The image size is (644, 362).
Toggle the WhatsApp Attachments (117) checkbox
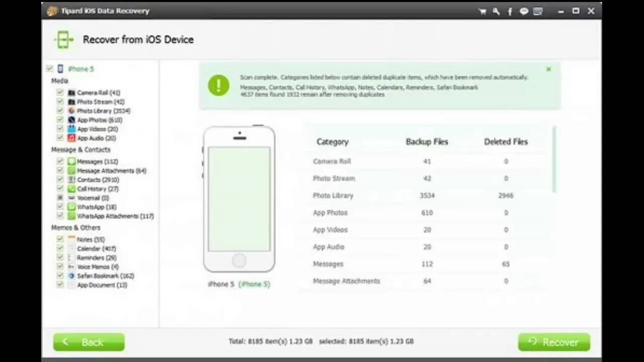(60, 216)
